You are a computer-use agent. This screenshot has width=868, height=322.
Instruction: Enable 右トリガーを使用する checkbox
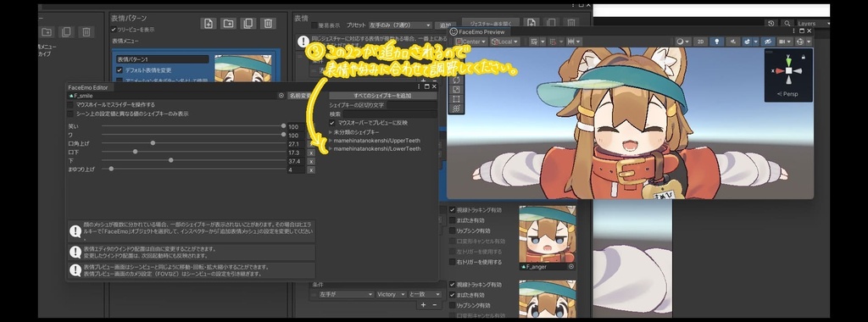[x=452, y=262]
